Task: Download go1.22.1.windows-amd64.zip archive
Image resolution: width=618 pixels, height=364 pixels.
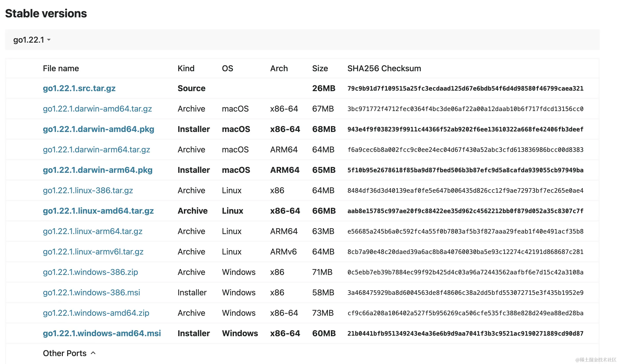Action: click(96, 313)
